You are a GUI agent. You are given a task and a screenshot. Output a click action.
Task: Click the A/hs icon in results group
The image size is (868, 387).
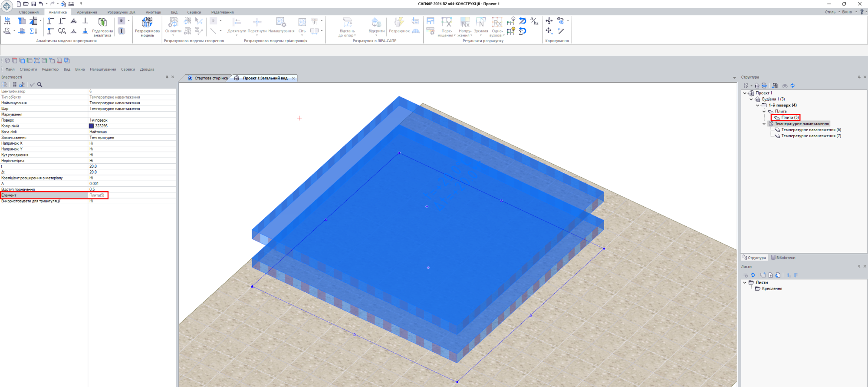click(x=534, y=21)
